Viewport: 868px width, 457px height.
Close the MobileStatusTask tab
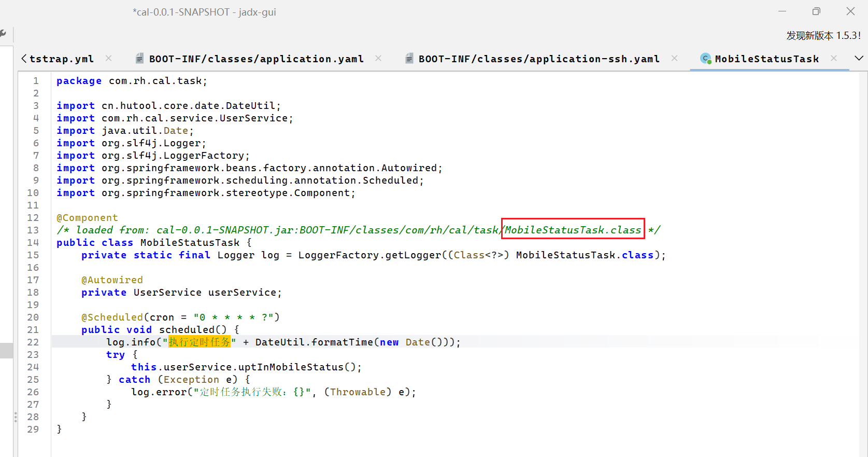pos(833,59)
